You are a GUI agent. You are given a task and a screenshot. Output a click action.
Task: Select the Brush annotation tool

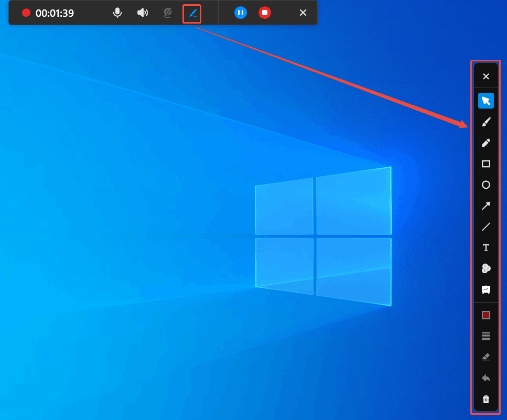click(486, 122)
